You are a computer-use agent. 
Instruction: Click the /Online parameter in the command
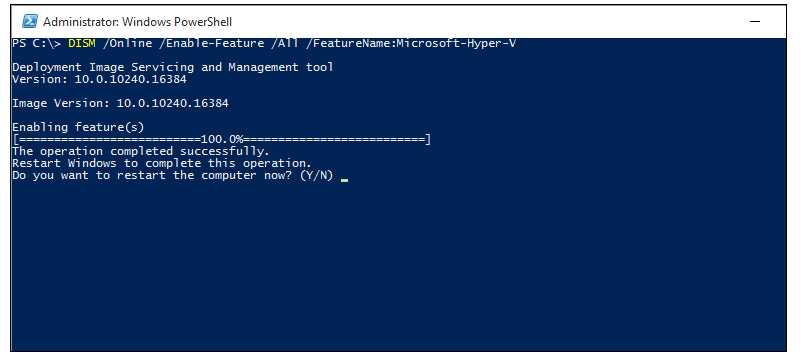[x=128, y=44]
